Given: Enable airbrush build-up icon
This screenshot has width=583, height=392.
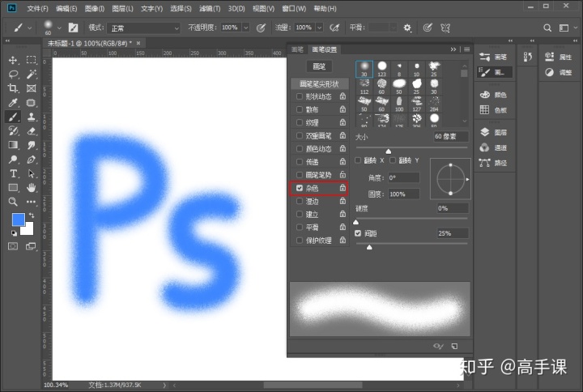Looking at the screenshot, I should [334, 28].
